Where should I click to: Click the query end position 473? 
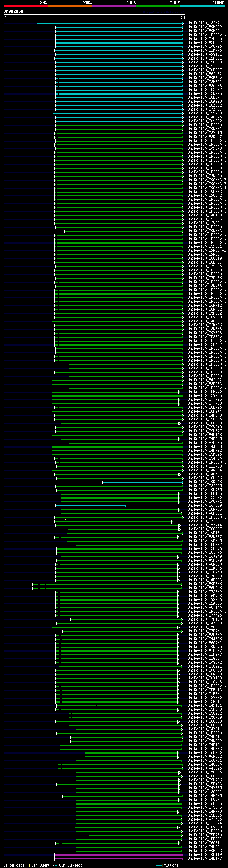[x=180, y=17]
